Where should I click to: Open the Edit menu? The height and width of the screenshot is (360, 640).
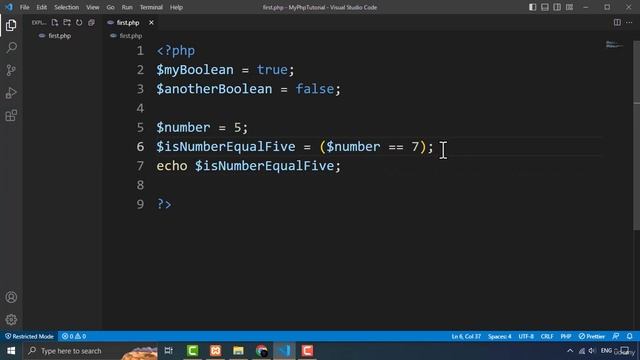[x=42, y=7]
